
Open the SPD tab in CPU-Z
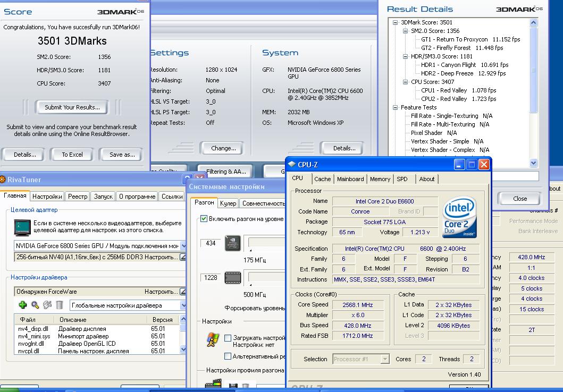pyautogui.click(x=402, y=179)
